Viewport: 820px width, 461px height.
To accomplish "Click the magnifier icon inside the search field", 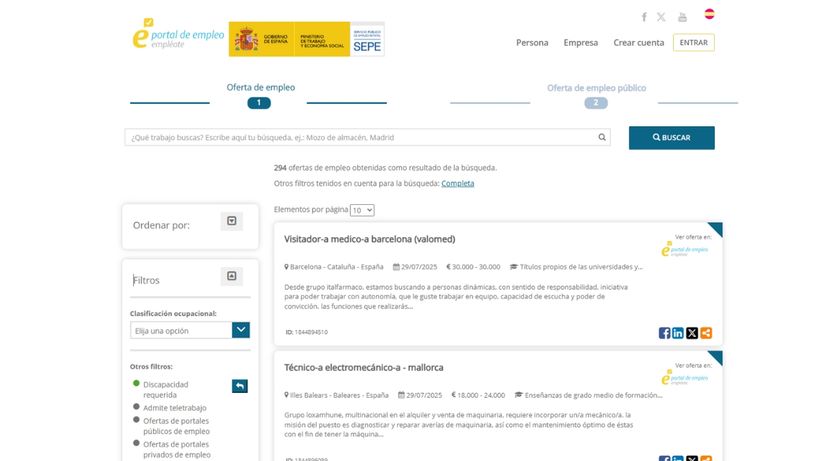I will tap(602, 137).
